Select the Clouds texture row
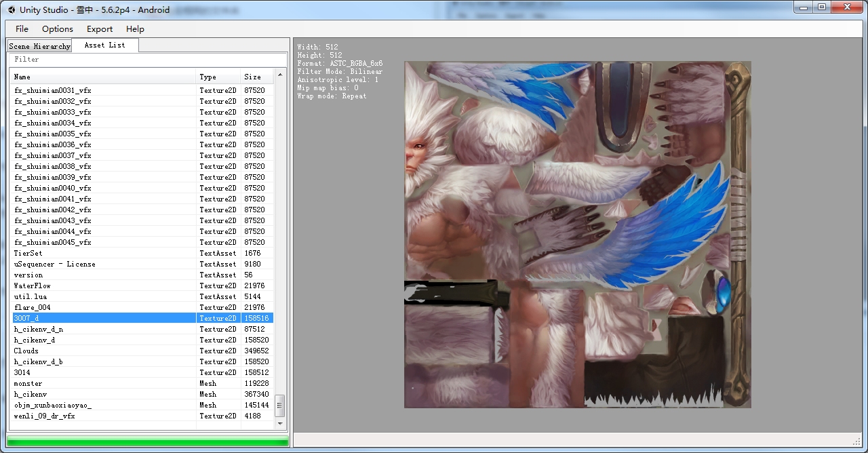The image size is (868, 453). coord(142,351)
